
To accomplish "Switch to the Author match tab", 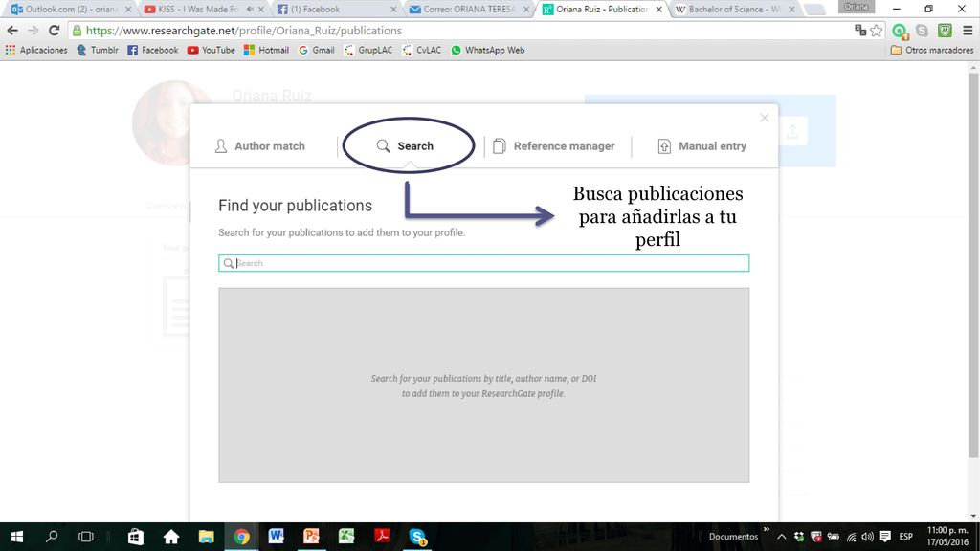I will (259, 146).
